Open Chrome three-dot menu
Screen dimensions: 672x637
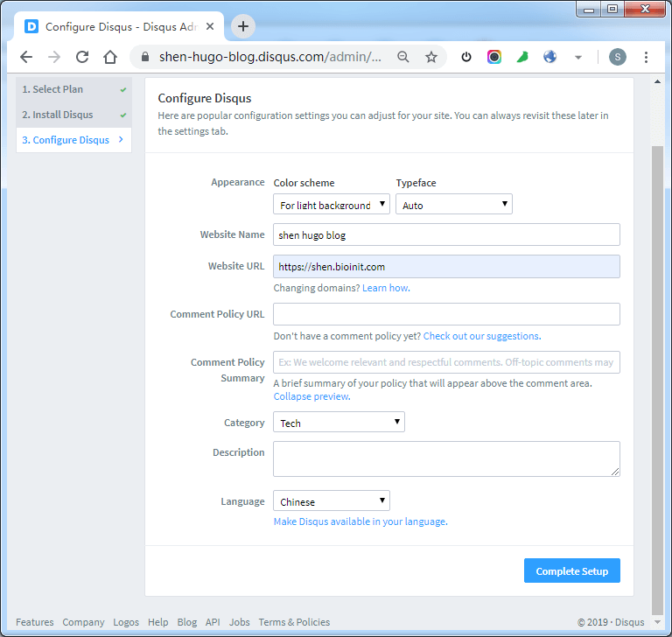[x=646, y=57]
